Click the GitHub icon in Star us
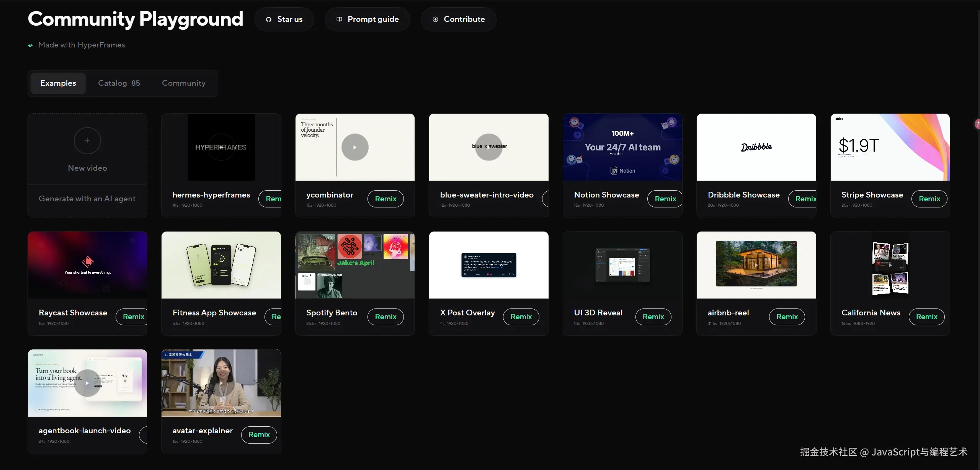 (x=269, y=20)
